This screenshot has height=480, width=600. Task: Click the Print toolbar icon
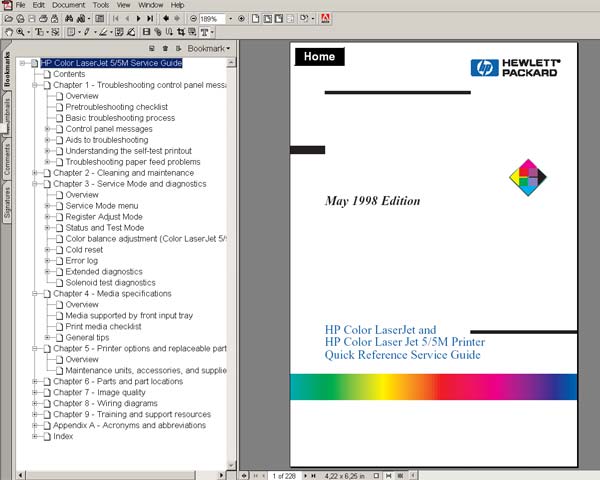(43, 19)
